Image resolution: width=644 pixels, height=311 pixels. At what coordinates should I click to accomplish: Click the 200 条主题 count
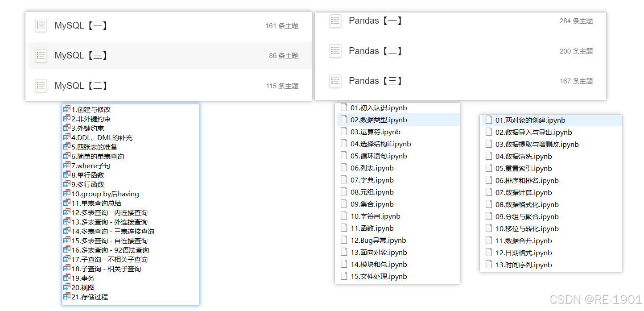point(576,51)
